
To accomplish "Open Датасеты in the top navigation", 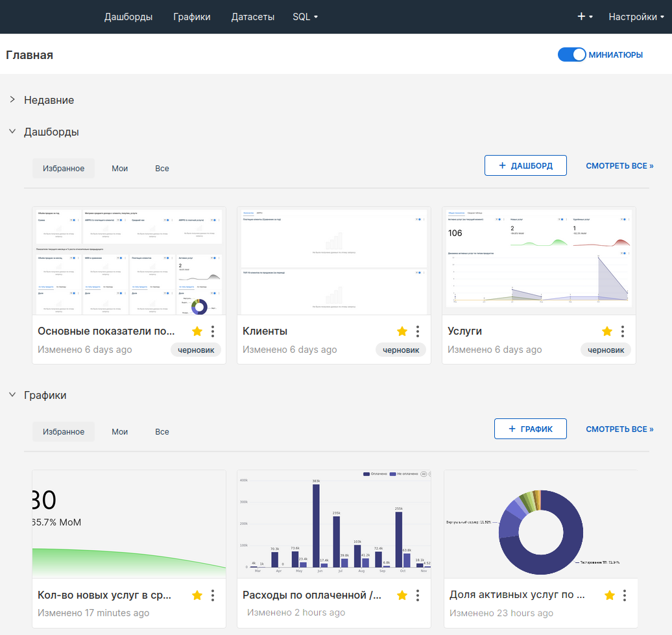I will (252, 17).
